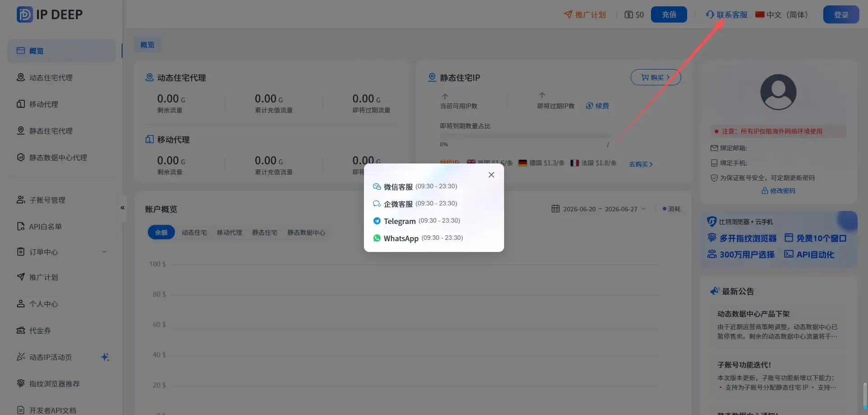Select the 静态住宅 tab in 账户概览

coord(265,232)
